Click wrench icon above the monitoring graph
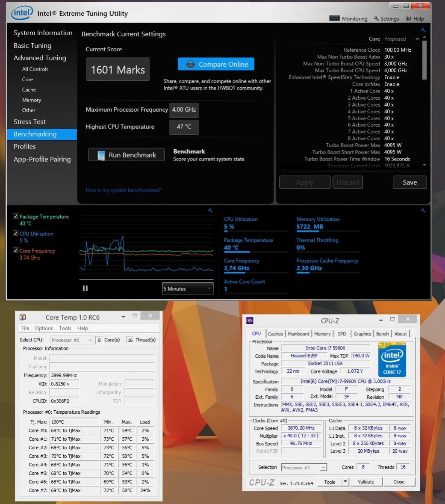This screenshot has width=445, height=504. tap(210, 210)
